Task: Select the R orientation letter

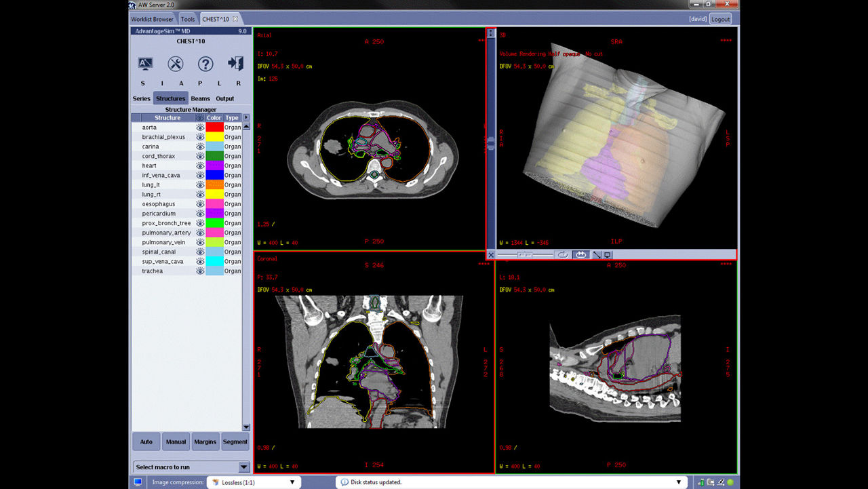Action: pos(238,83)
